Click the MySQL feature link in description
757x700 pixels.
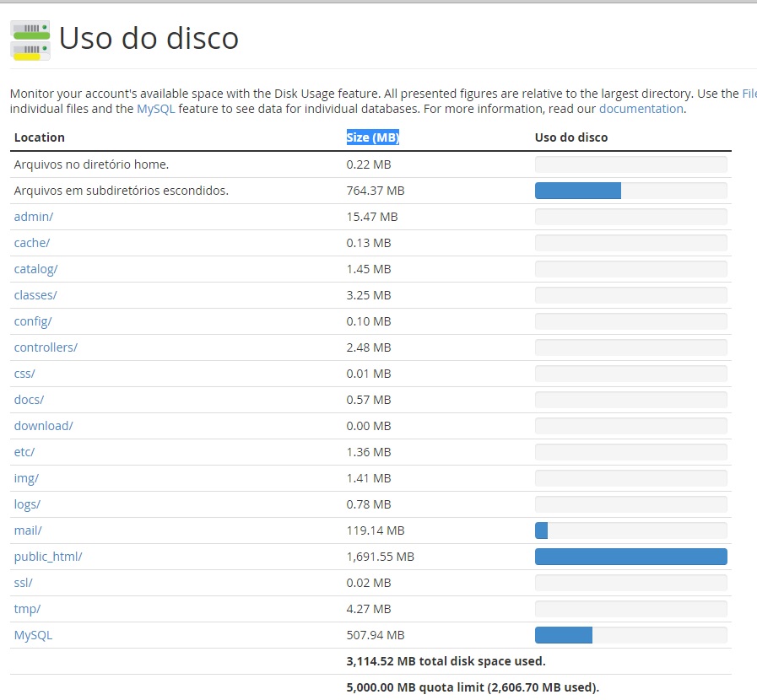coord(156,109)
